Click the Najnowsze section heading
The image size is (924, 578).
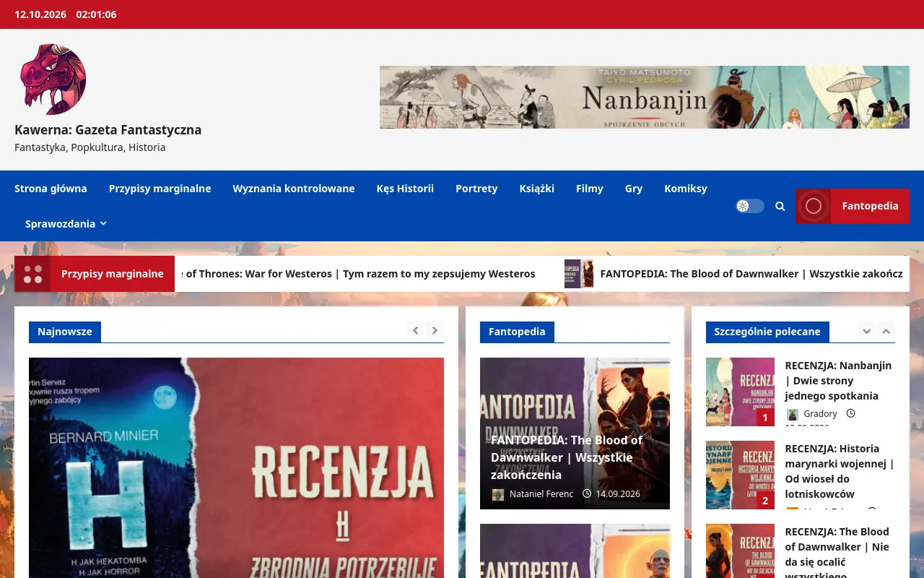pos(65,332)
